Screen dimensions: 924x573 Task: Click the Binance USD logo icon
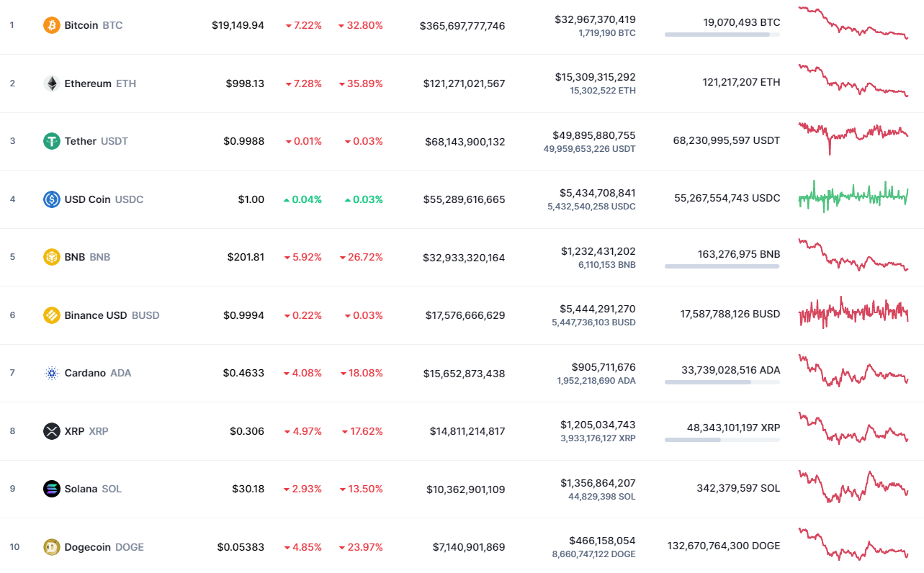click(51, 315)
